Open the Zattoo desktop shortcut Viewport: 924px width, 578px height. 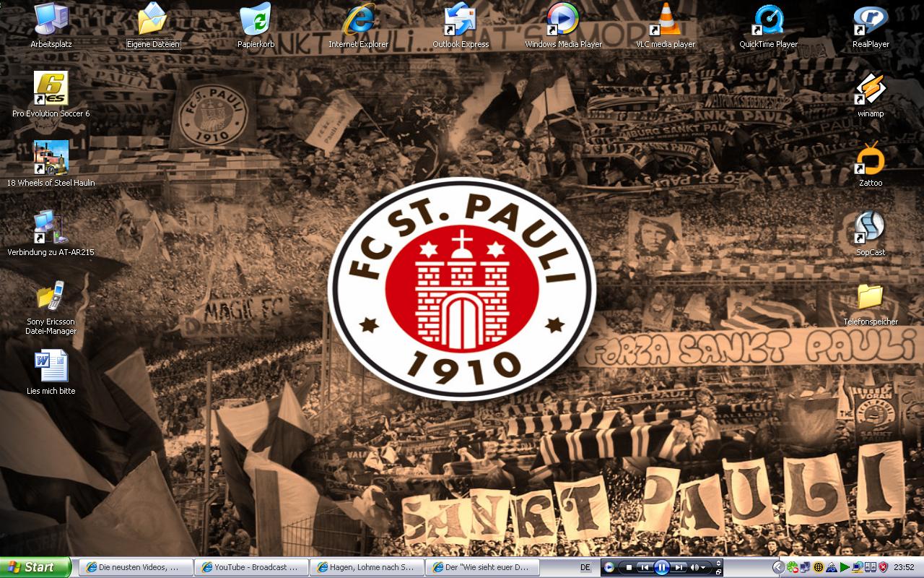tap(871, 163)
